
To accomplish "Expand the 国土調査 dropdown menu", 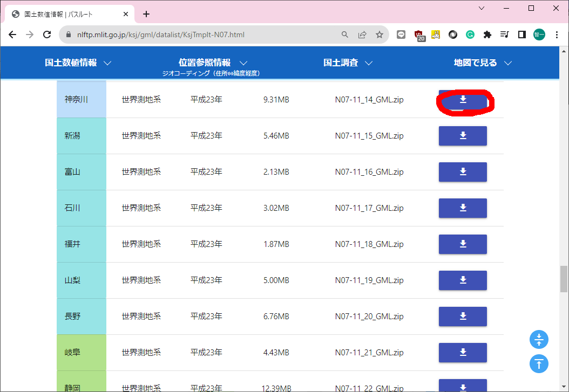I will click(348, 63).
